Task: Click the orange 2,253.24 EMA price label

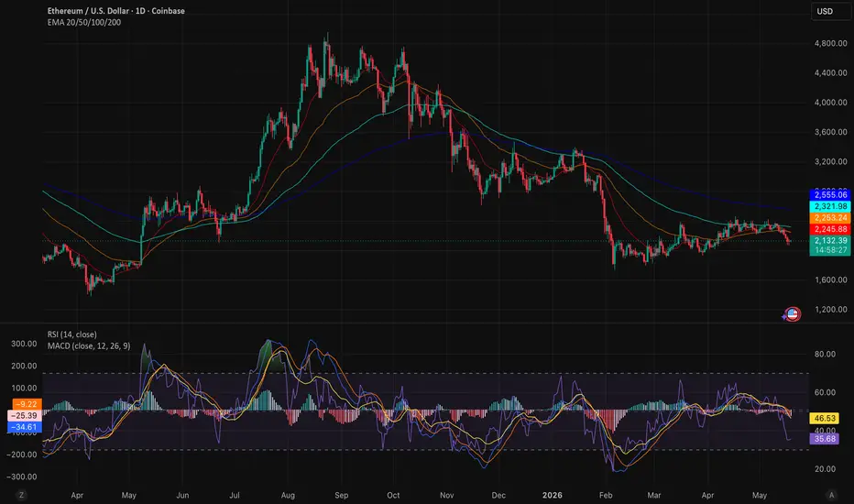Action: 830,217
